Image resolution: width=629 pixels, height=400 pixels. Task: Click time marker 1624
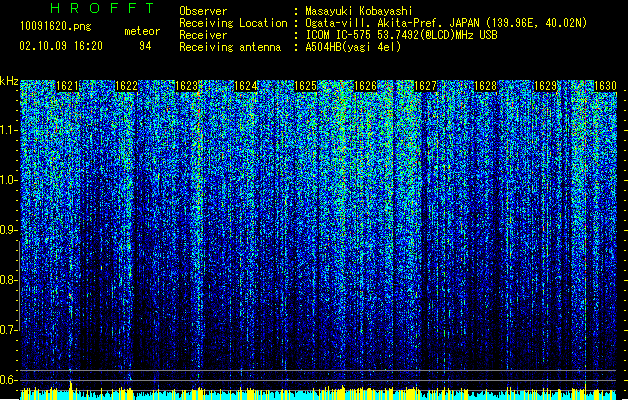pos(246,86)
